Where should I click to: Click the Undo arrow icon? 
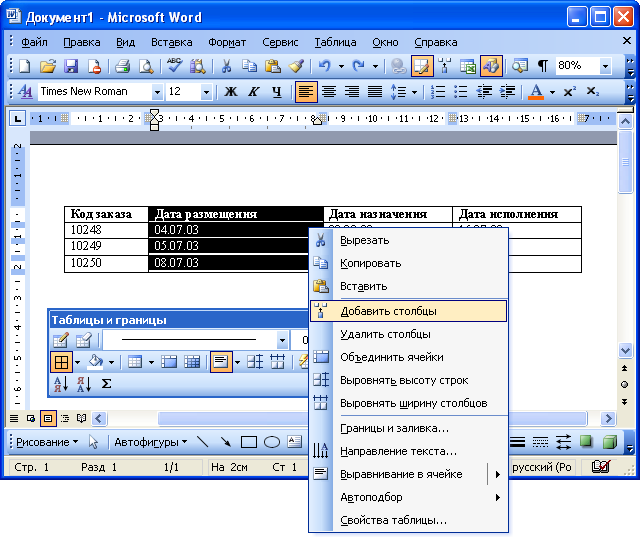coord(324,66)
